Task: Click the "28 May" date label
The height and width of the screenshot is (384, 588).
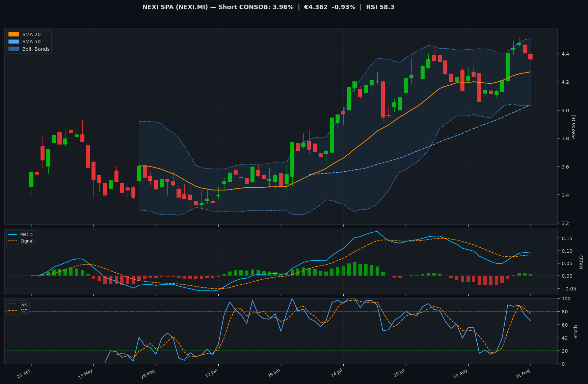Action: 148,374
